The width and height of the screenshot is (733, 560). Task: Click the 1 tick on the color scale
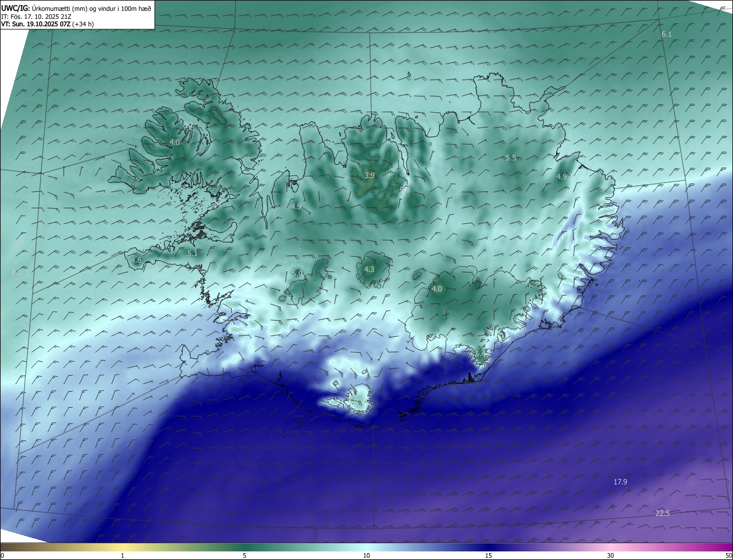pyautogui.click(x=123, y=555)
